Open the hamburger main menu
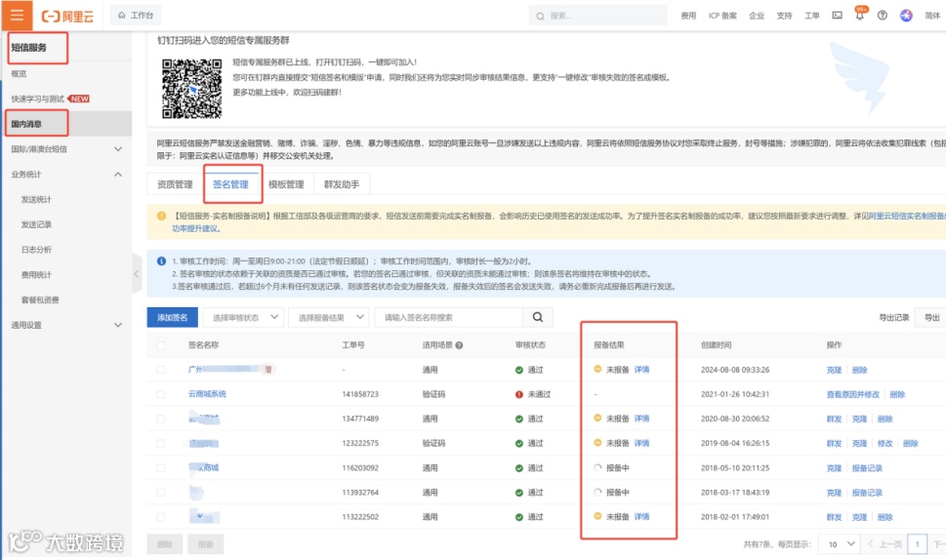This screenshot has width=946, height=560. click(x=17, y=15)
